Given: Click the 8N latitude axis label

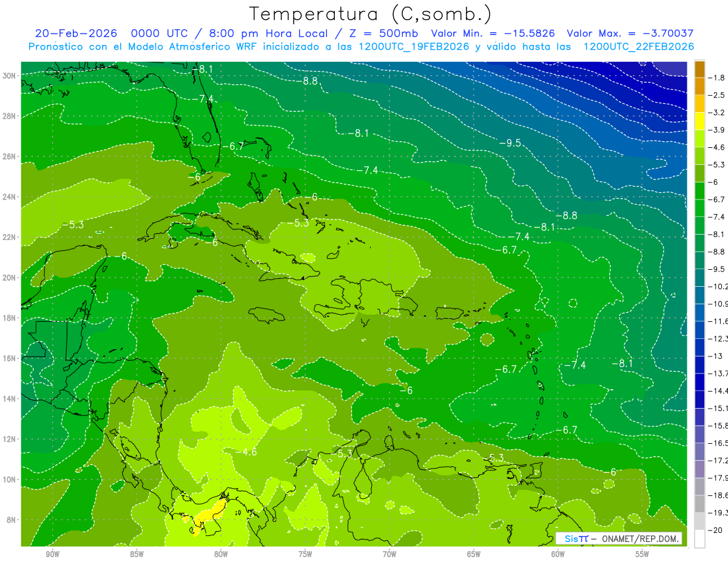Looking at the screenshot, I should 11,520.
